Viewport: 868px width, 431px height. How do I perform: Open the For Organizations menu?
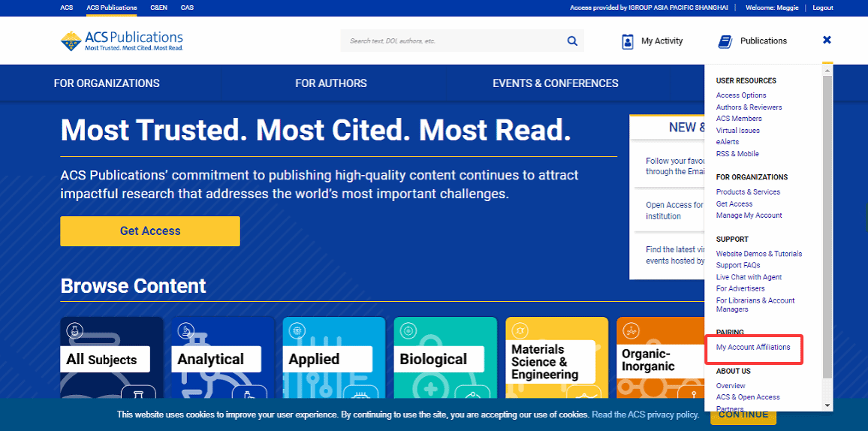[x=107, y=83]
